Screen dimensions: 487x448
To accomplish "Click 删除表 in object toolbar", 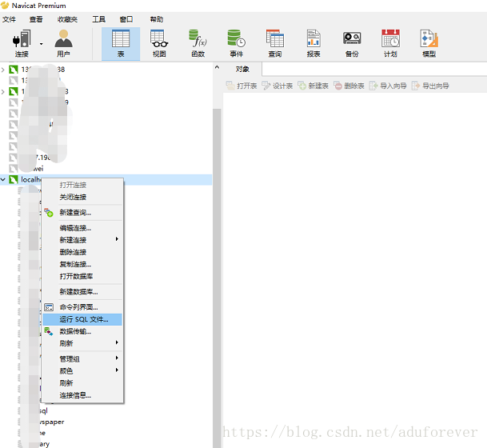I will (x=349, y=86).
